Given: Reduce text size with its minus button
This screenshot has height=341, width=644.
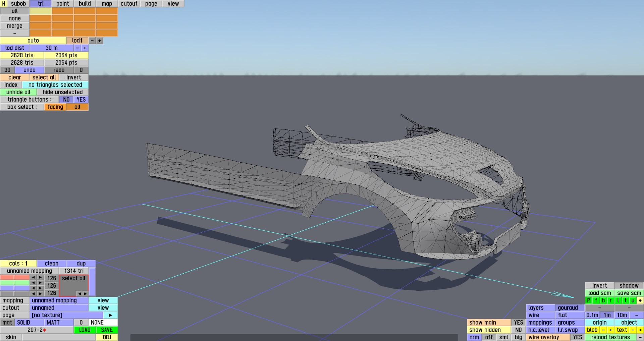Looking at the screenshot, I should (x=633, y=330).
